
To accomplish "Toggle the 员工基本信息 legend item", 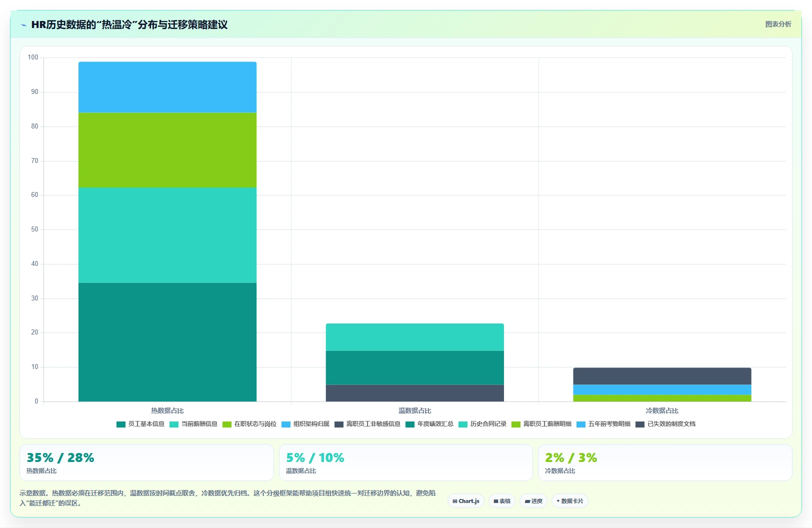I will pos(140,424).
